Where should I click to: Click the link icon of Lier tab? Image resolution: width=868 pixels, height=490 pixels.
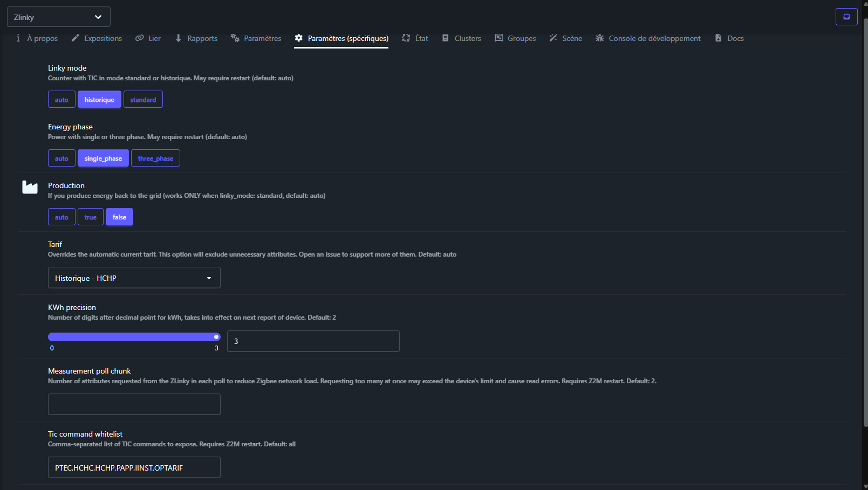(x=140, y=38)
